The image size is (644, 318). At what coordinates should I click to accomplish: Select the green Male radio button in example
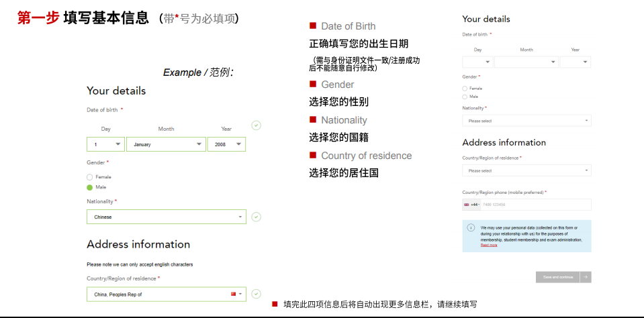[90, 187]
